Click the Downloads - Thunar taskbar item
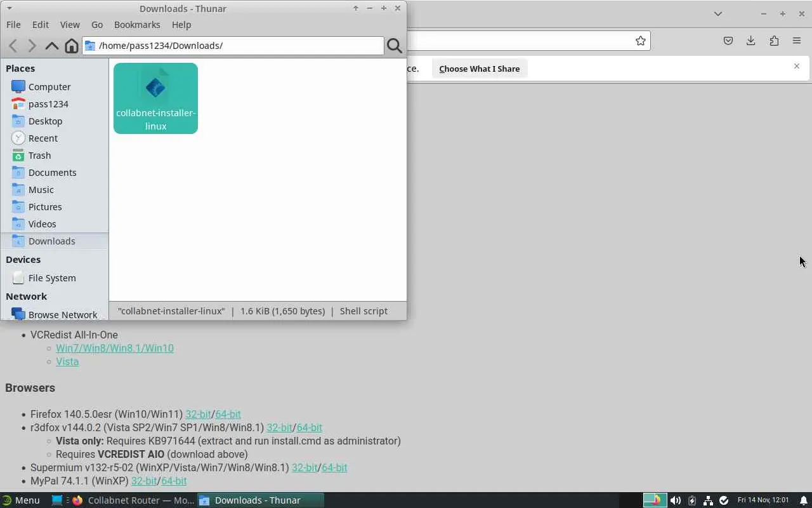The width and height of the screenshot is (812, 508). pos(261,500)
